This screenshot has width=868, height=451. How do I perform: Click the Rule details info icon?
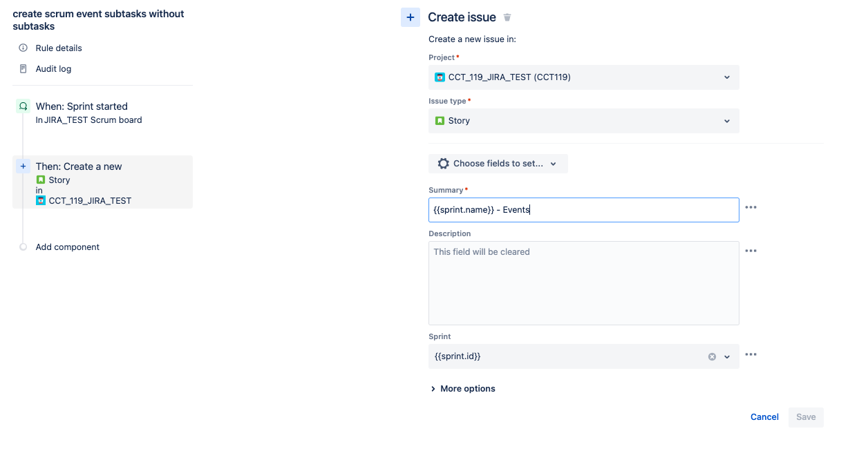[23, 48]
